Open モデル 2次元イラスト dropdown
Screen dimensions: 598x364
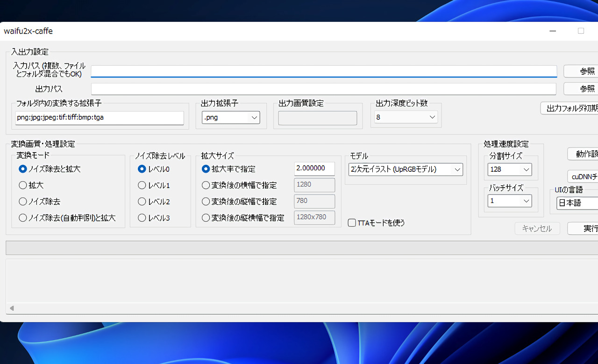coord(406,169)
